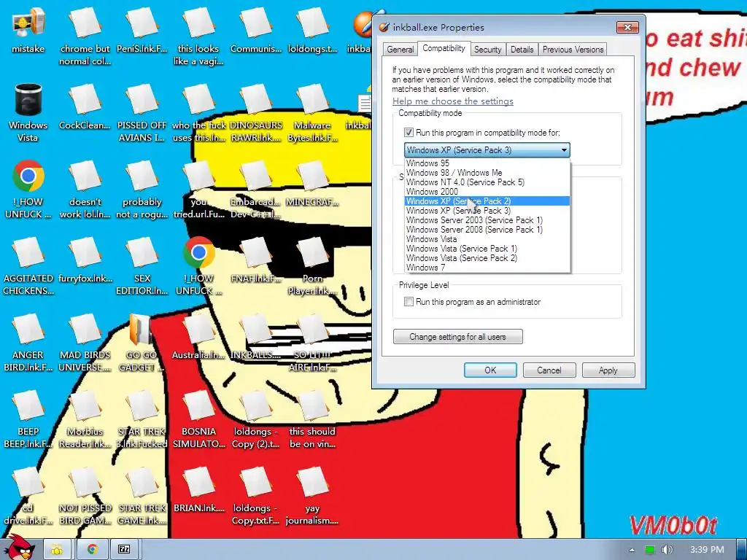Image resolution: width=747 pixels, height=560 pixels.
Task: Choose Windows 95 in the list
Action: click(487, 163)
